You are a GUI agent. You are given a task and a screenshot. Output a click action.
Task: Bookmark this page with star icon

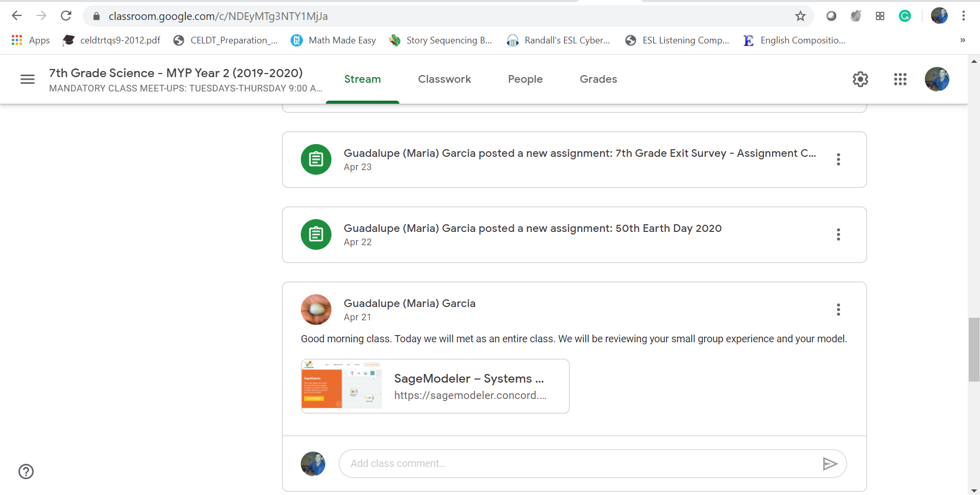pos(800,16)
